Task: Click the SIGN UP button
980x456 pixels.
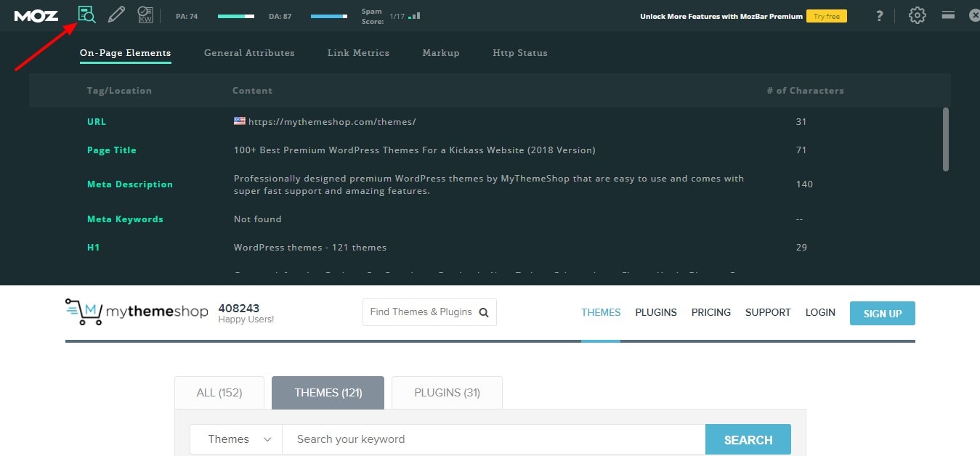Action: click(x=883, y=313)
